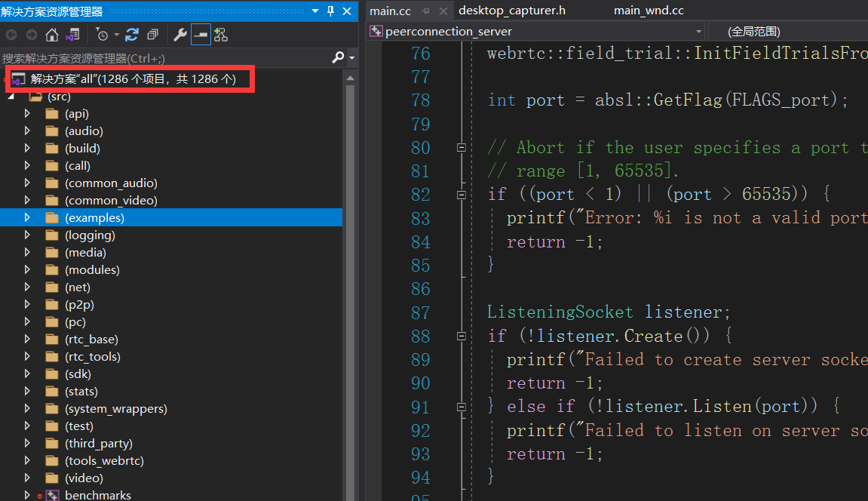Click the Back navigation arrow in Solution Explorer
Screen dimensions: 868x501
(x=11, y=35)
